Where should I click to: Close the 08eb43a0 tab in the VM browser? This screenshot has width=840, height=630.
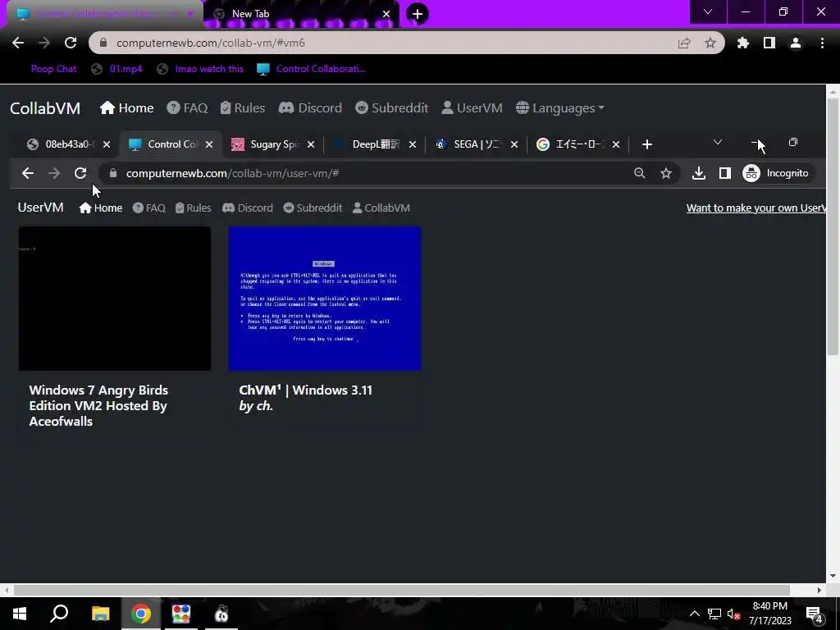107,144
